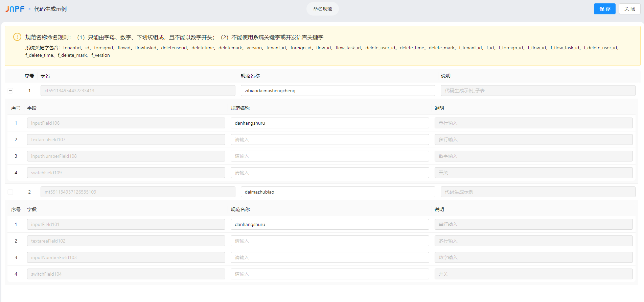Edit the zibiaodaimashengcheng name field

tap(338, 91)
